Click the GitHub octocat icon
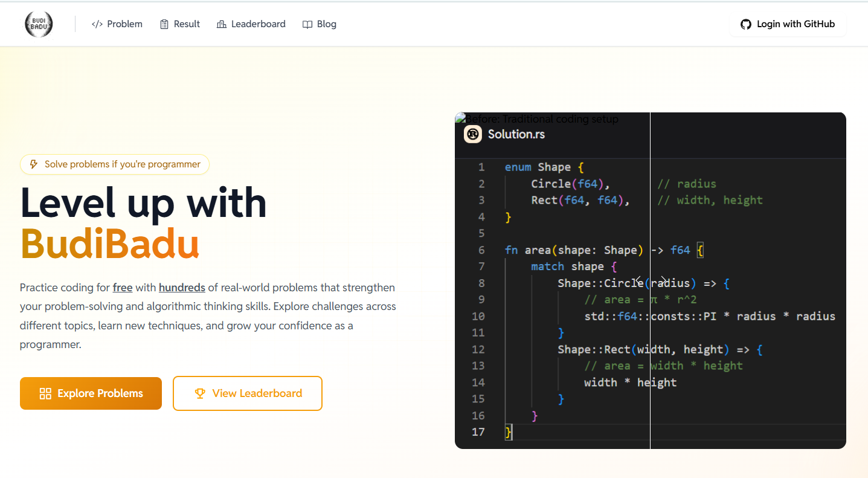This screenshot has width=868, height=478. [x=746, y=24]
